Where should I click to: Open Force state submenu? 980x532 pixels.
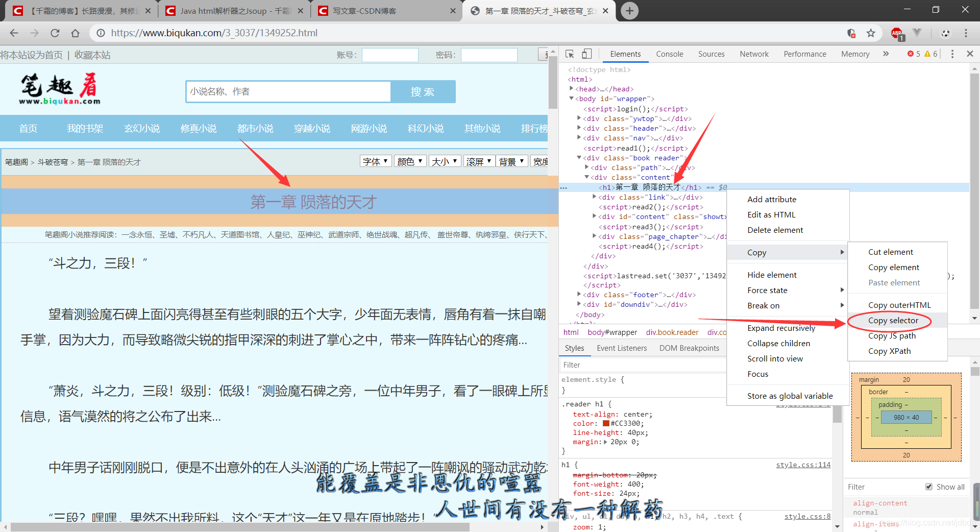(788, 290)
